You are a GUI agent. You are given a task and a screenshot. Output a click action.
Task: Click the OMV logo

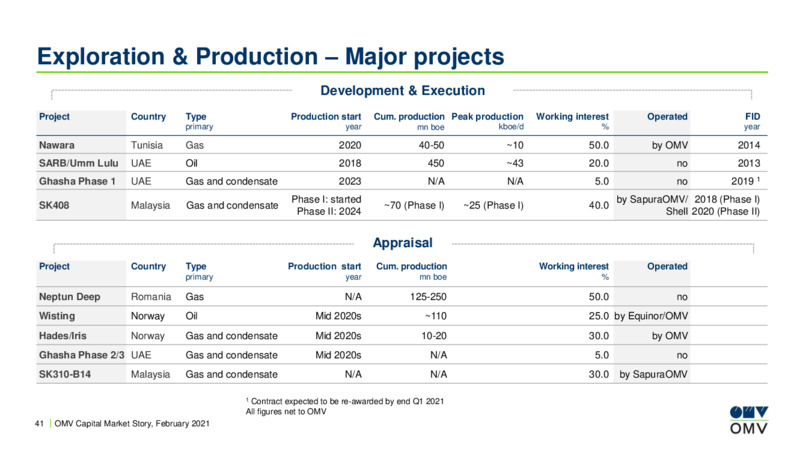(748, 420)
